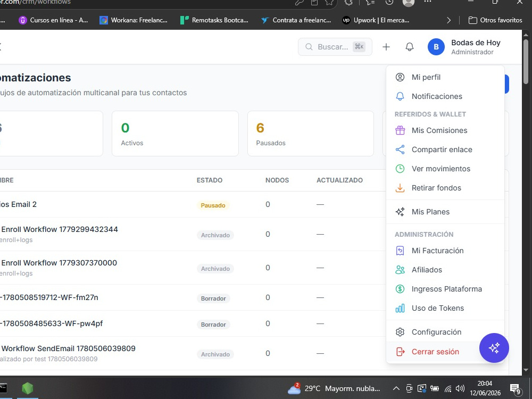The width and height of the screenshot is (532, 399).
Task: Open the Workana bookmark
Action: pyautogui.click(x=134, y=20)
